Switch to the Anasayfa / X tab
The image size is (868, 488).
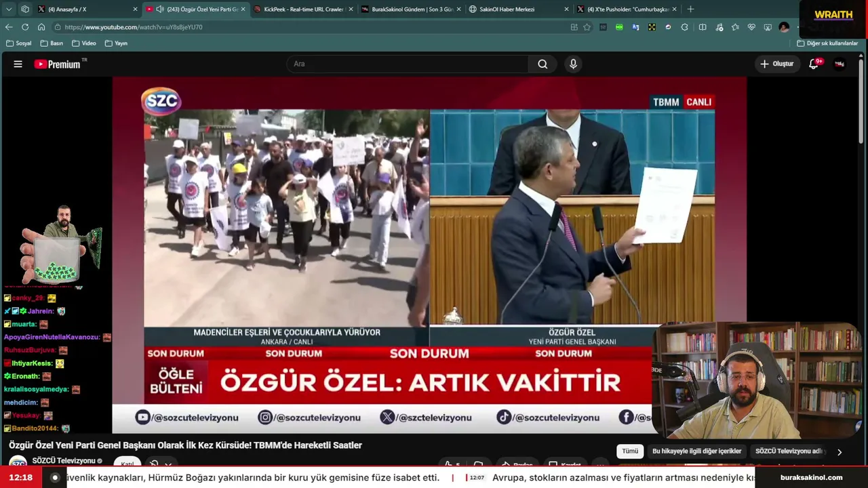coord(87,9)
